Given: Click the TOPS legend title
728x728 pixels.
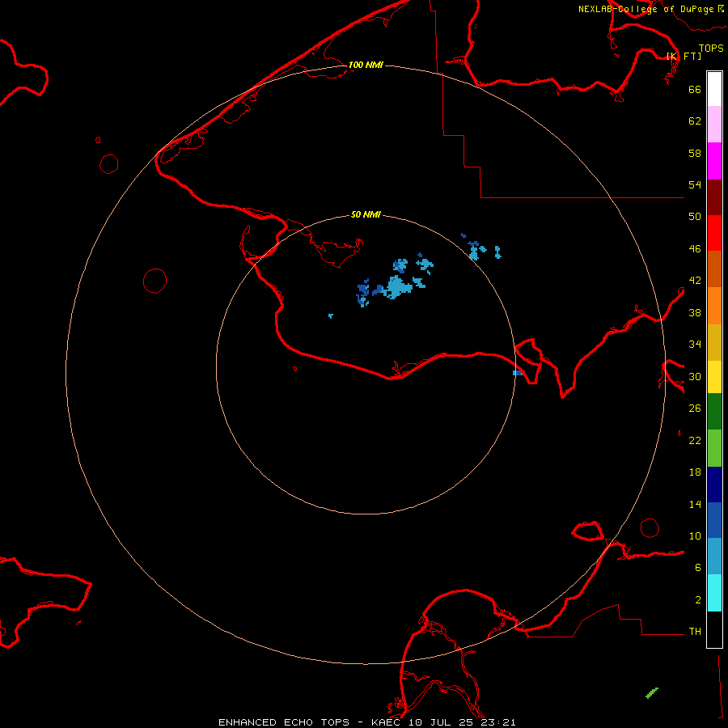Looking at the screenshot, I should tap(711, 49).
